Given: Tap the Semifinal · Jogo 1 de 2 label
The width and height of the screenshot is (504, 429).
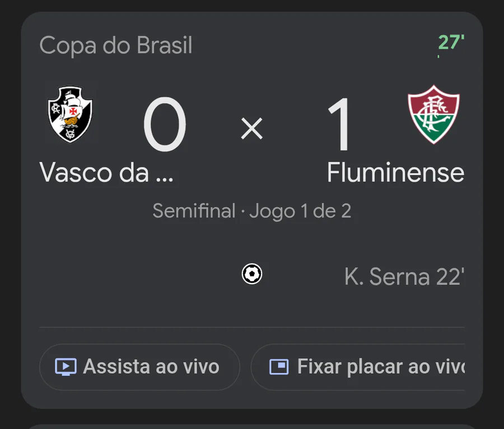Looking at the screenshot, I should 252,211.
